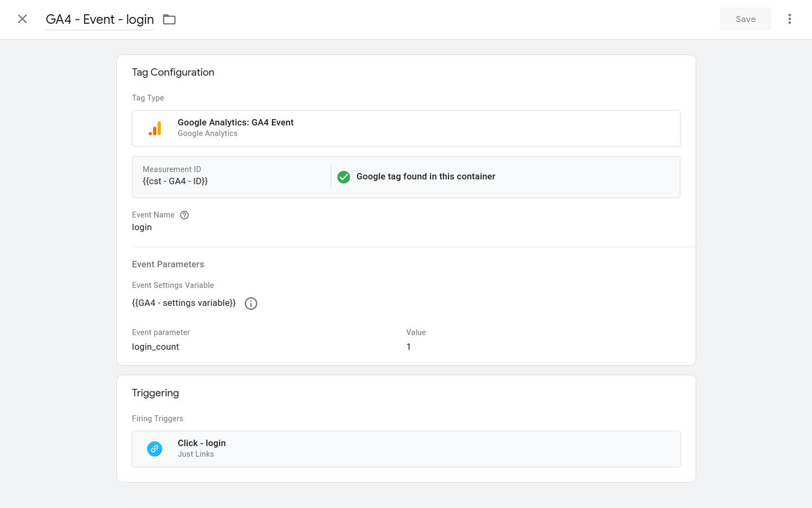Click the info icon beside settings variable
This screenshot has width=812, height=508.
251,304
